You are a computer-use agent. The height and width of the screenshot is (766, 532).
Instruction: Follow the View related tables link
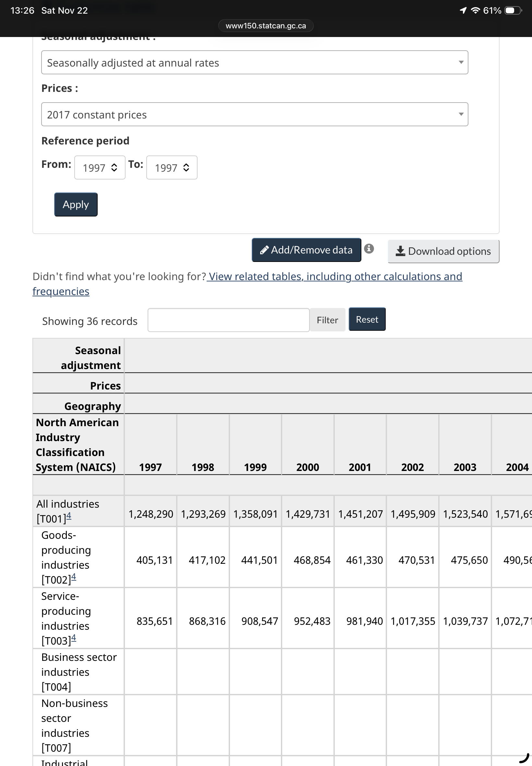point(335,277)
